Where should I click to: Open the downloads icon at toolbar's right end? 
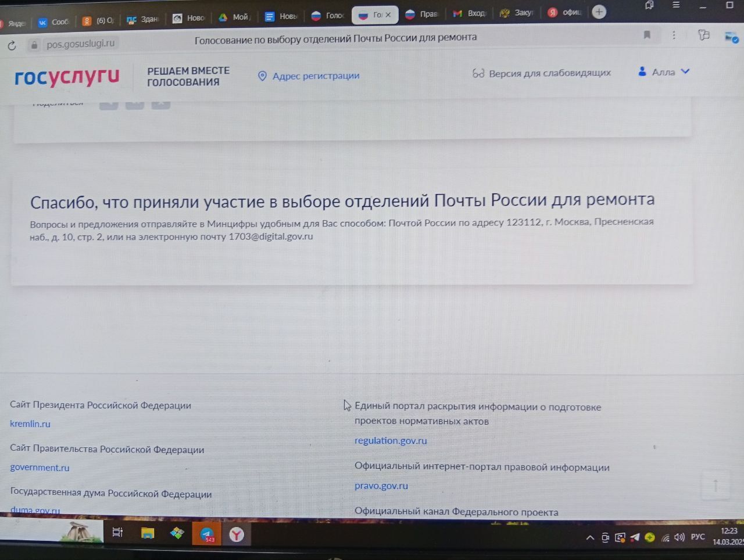731,38
